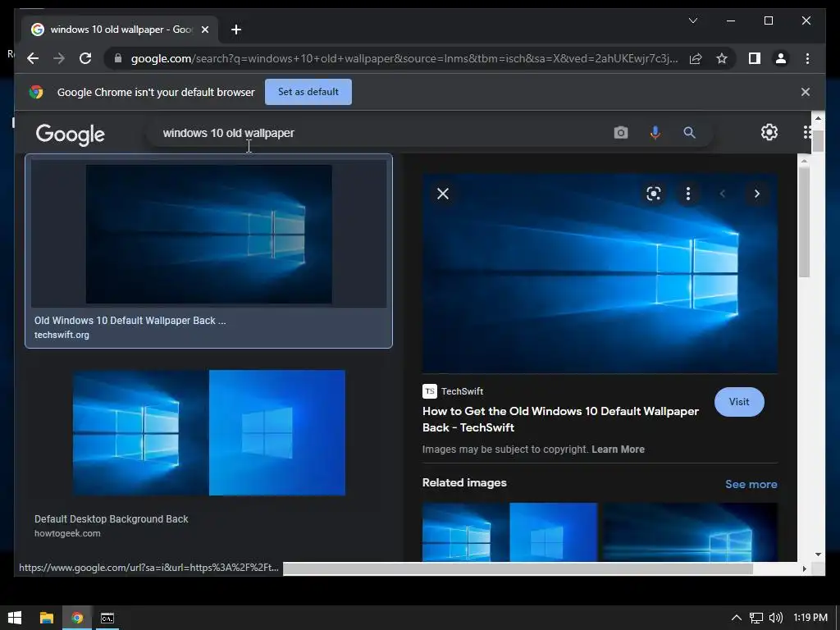Open a new tab
Screen dimensions: 840x630
click(x=236, y=30)
